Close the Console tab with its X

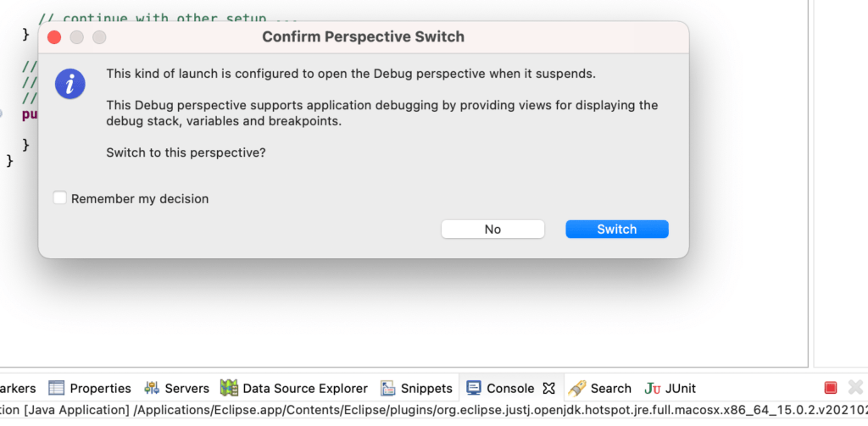(548, 388)
